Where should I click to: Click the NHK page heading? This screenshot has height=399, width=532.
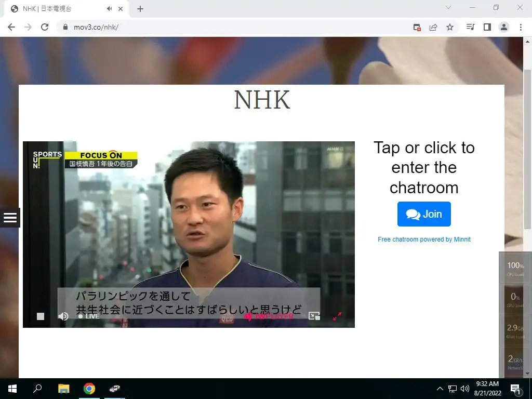click(x=262, y=100)
